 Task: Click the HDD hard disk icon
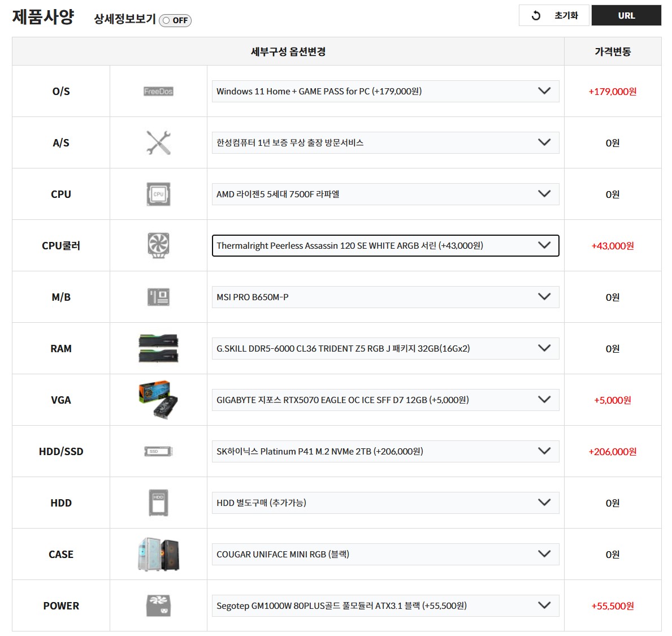point(158,503)
